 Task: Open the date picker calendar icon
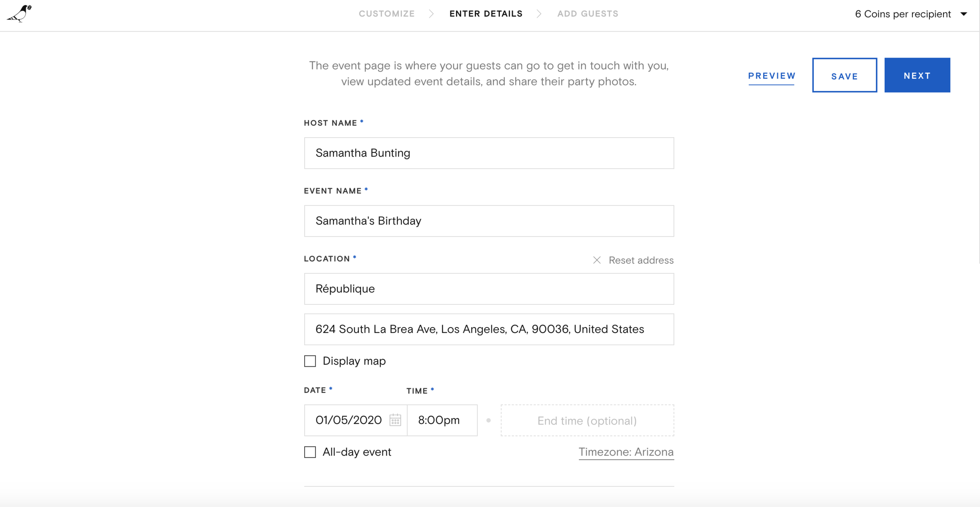point(395,420)
